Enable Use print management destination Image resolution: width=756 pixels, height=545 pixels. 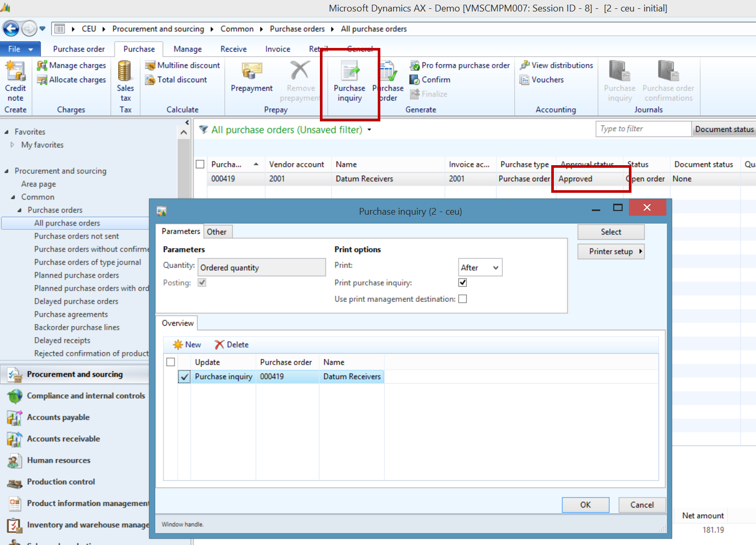click(462, 299)
